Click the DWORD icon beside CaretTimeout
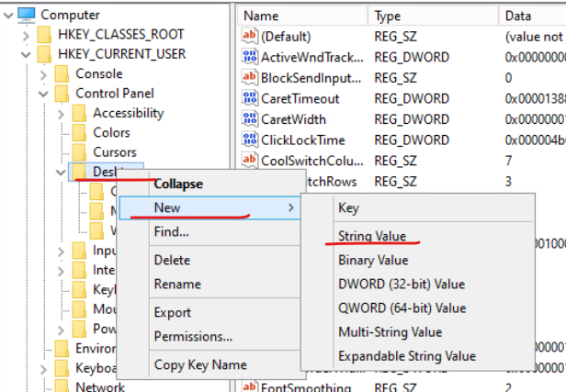The image size is (566, 392). pyautogui.click(x=250, y=98)
